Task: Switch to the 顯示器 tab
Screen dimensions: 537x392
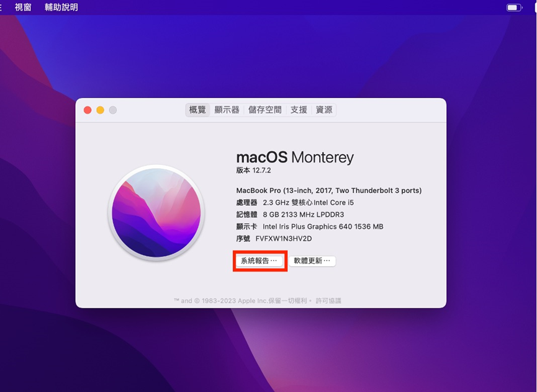Action: (227, 110)
